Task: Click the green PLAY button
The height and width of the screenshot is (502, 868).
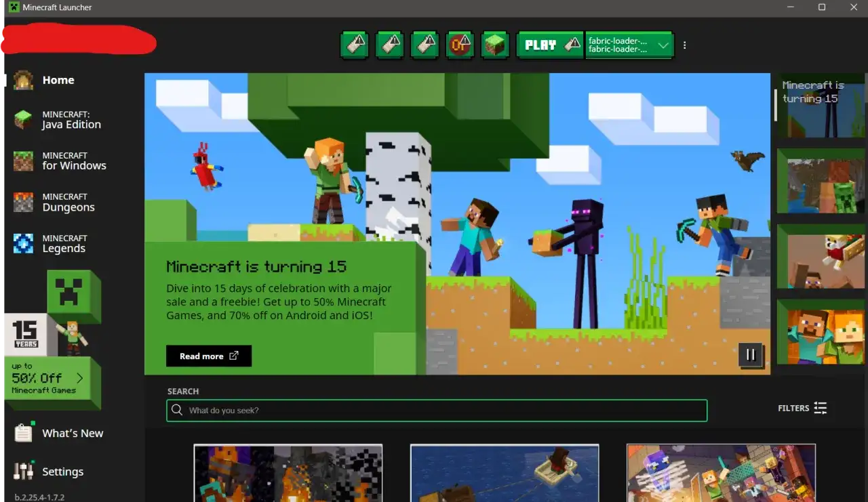Action: click(550, 45)
